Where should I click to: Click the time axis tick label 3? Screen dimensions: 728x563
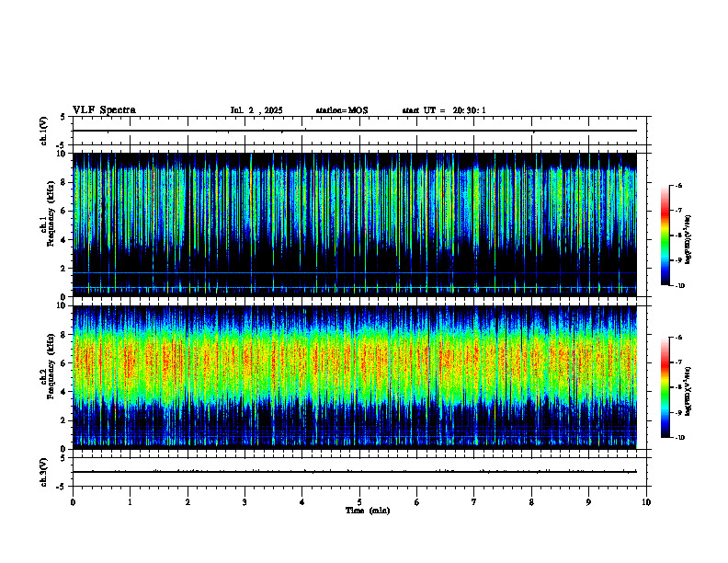coord(245,502)
